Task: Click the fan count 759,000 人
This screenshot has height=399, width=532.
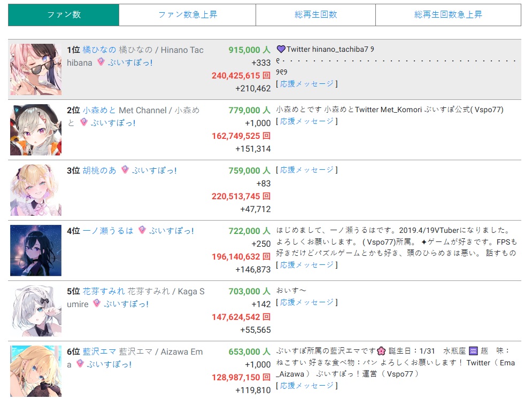Action: pos(249,170)
